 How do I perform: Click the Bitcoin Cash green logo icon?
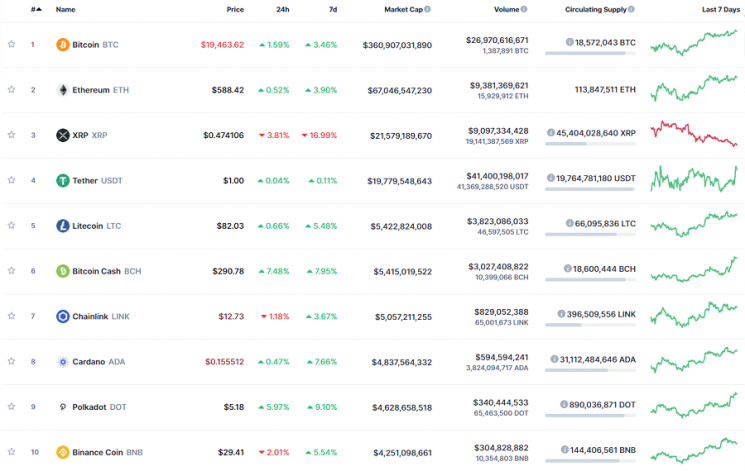pos(63,271)
